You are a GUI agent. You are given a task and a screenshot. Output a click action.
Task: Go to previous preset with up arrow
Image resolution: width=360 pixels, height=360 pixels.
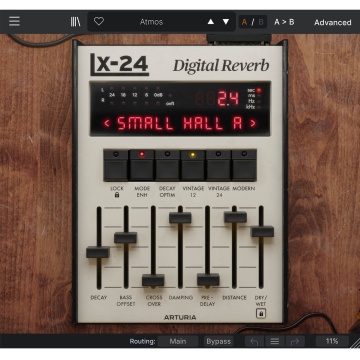click(211, 22)
